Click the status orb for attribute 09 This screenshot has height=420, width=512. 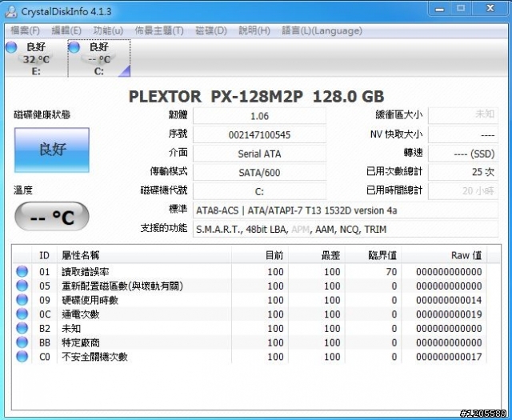coord(22,300)
